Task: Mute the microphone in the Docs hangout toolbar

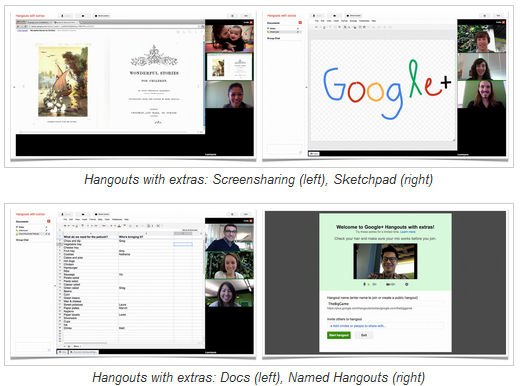Action: (66, 214)
